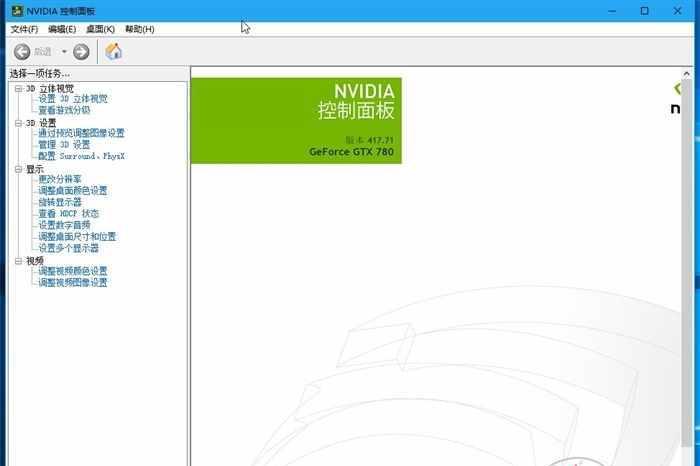Collapse the 3D 立体视觉 tree node

(18, 88)
